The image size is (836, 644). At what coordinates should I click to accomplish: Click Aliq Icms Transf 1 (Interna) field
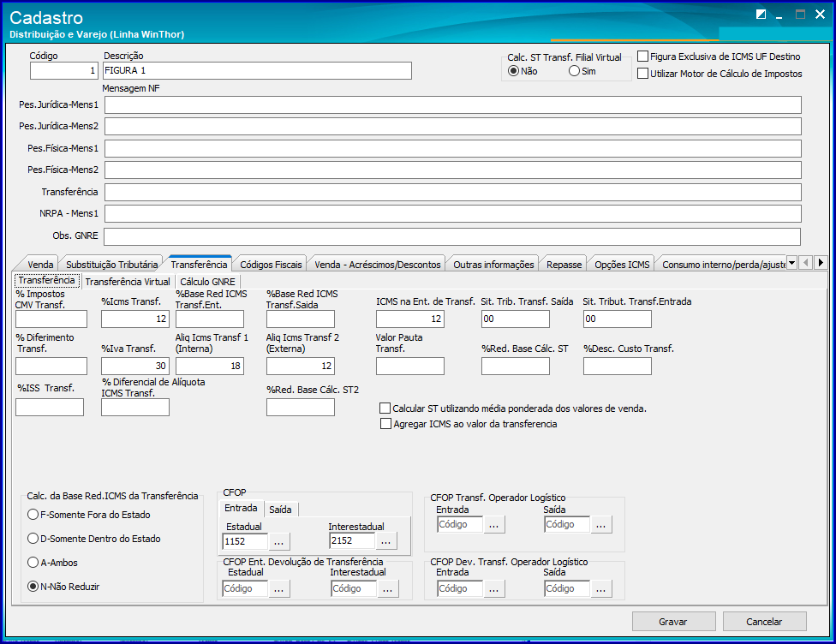click(210, 366)
